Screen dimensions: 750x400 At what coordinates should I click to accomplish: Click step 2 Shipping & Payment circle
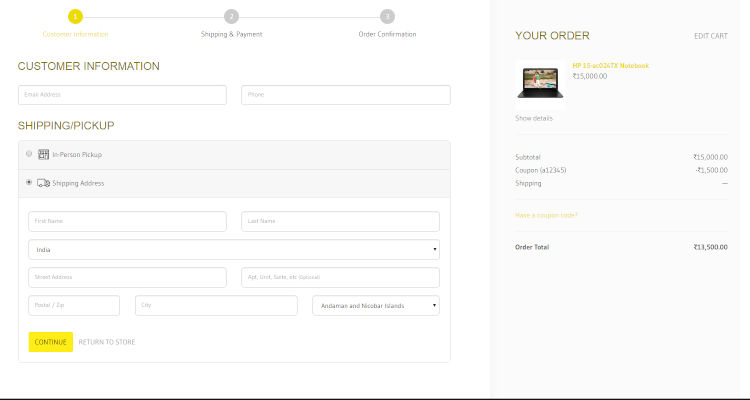pos(232,16)
